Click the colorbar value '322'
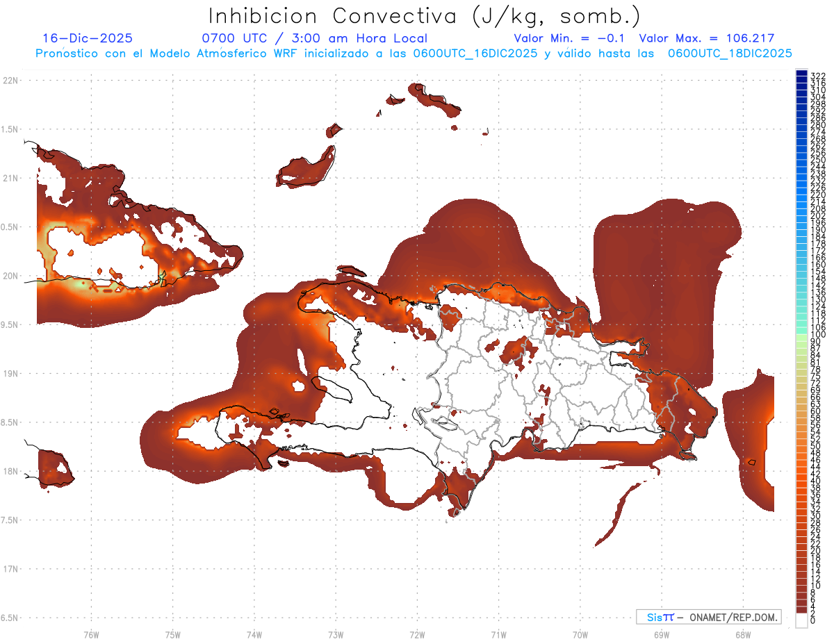The image size is (834, 644). click(817, 76)
